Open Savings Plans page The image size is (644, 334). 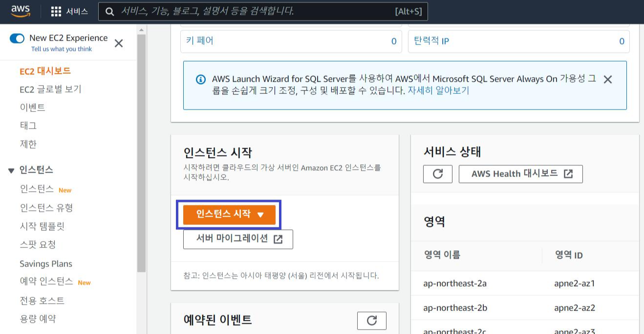(46, 264)
